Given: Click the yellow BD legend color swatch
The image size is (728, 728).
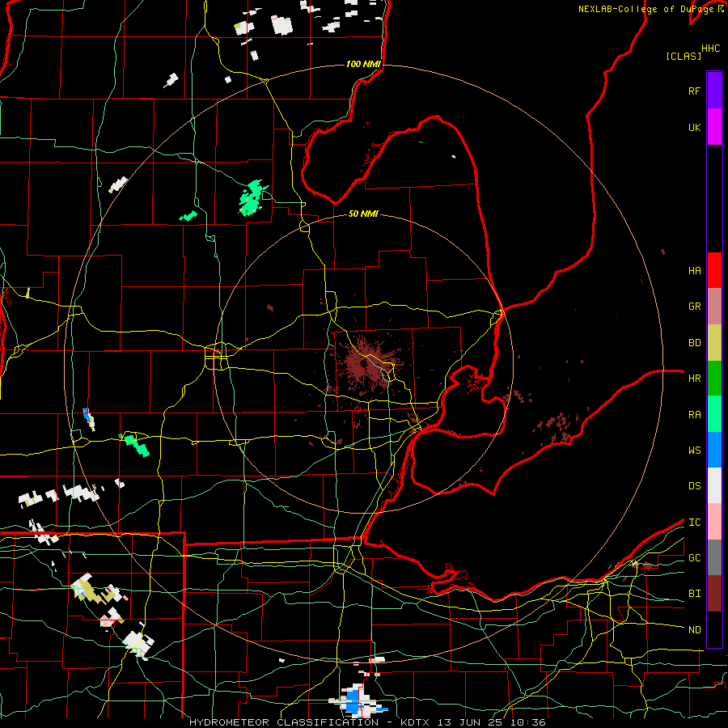Looking at the screenshot, I should 714,342.
